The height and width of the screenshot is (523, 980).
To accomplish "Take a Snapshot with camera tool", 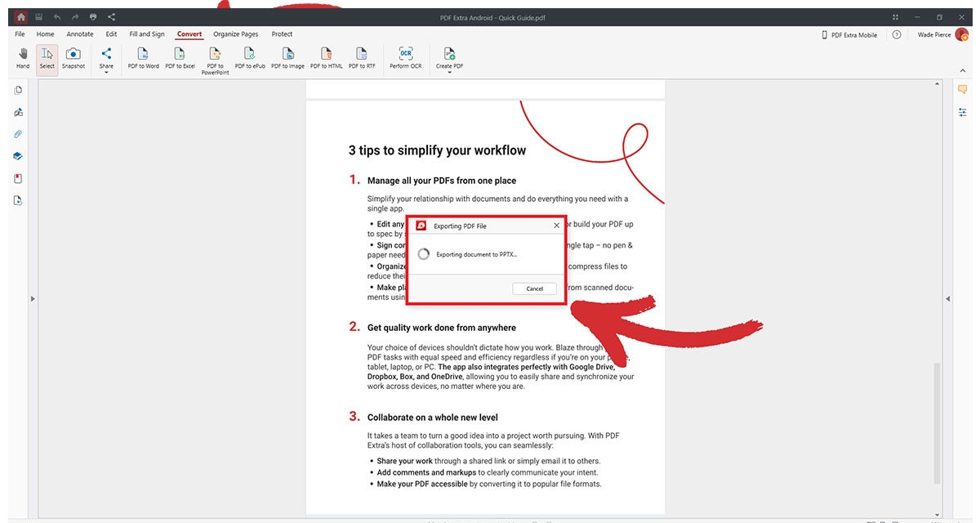I will click(x=73, y=59).
